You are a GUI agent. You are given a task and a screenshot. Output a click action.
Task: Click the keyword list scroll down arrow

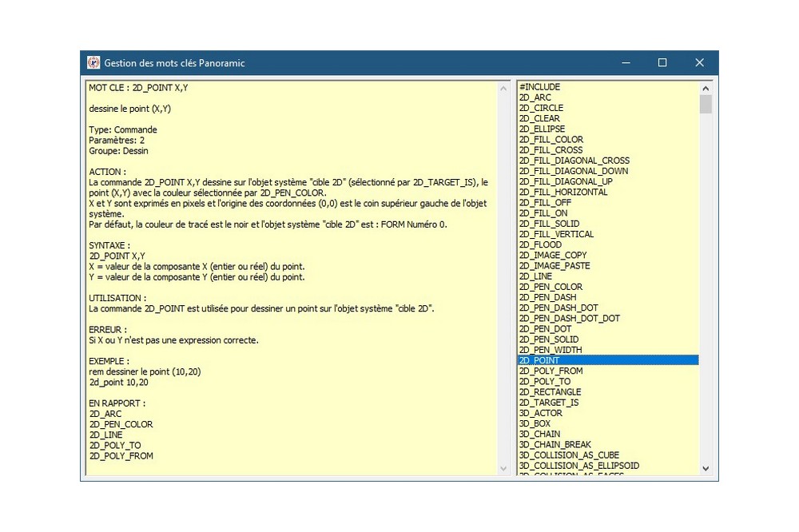pos(706,468)
